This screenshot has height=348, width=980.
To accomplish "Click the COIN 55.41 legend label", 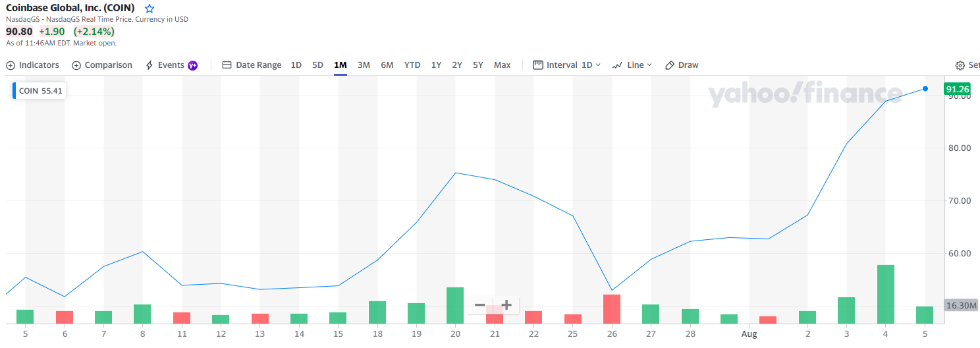I will (x=39, y=91).
